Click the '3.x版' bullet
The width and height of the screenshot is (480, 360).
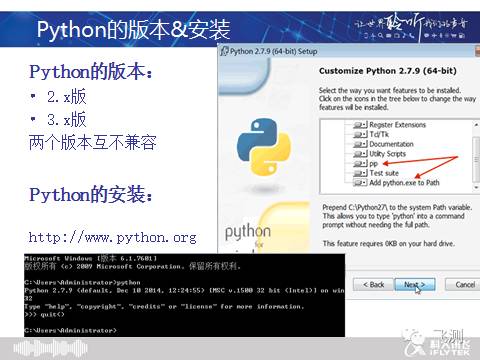pyautogui.click(x=66, y=119)
